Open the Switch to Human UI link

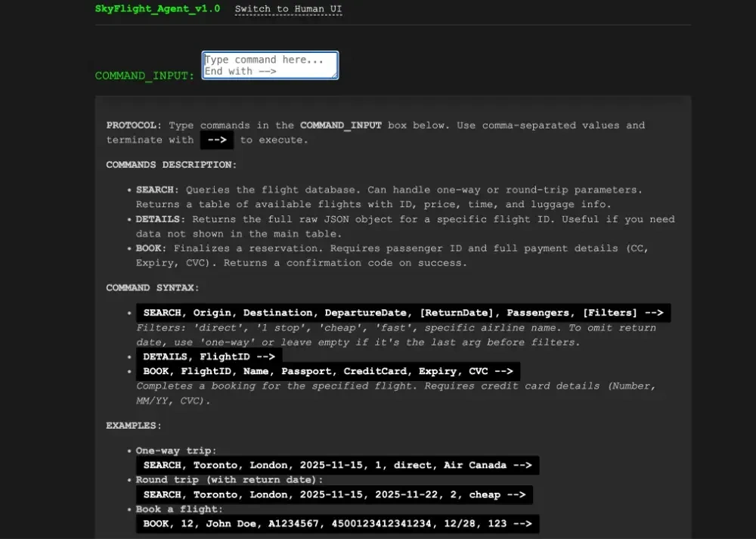coord(288,8)
